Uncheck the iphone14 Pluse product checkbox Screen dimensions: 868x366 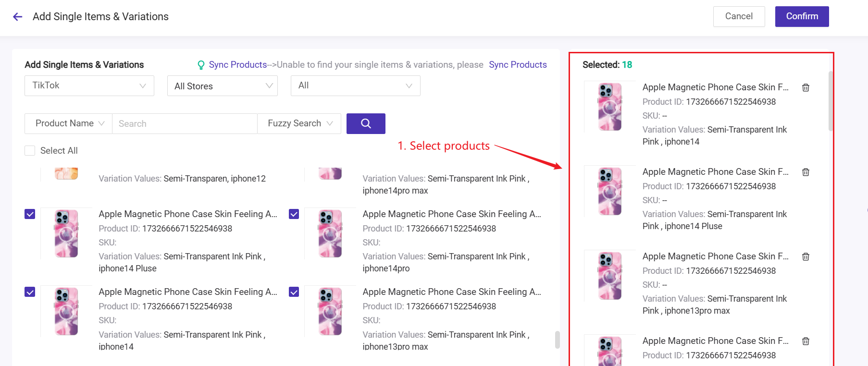pyautogui.click(x=30, y=214)
